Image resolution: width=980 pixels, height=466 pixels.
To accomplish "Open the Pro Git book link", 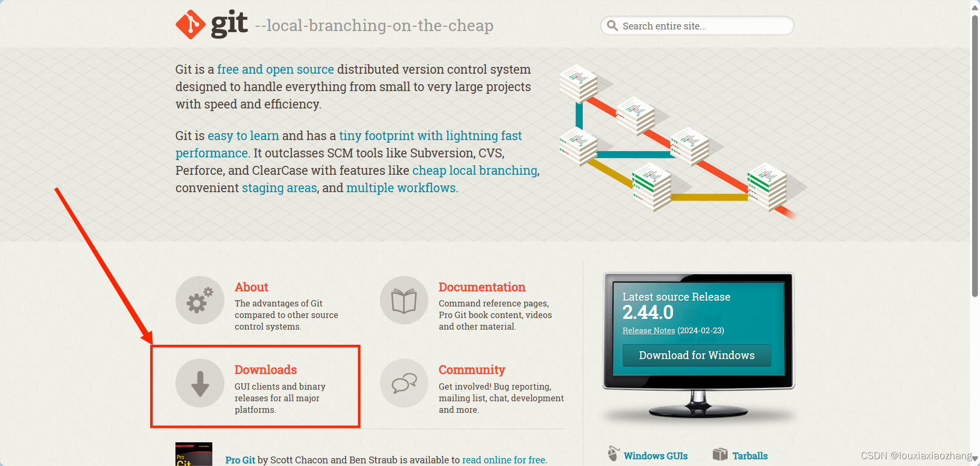I will (x=240, y=460).
